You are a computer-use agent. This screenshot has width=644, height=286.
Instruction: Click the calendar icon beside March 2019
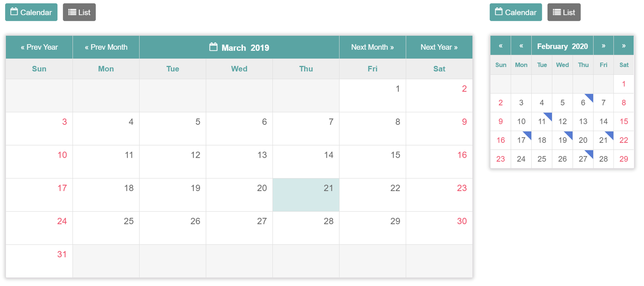click(x=213, y=47)
